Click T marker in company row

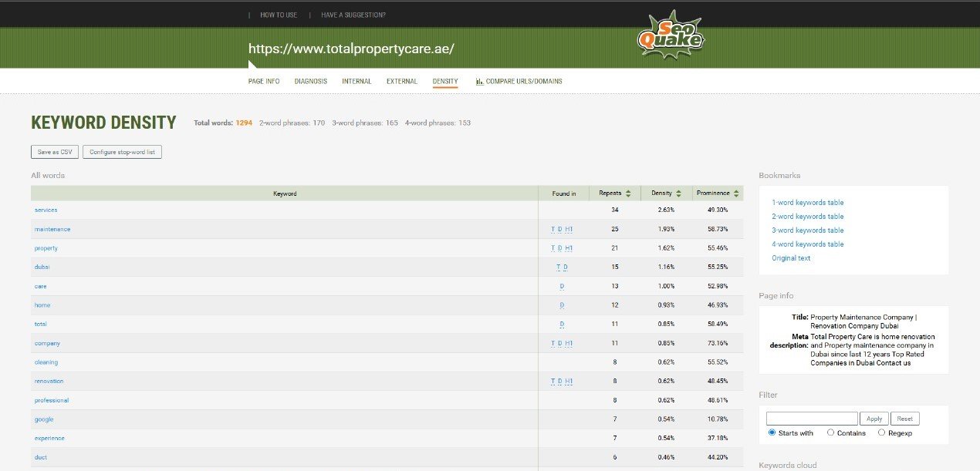click(553, 343)
